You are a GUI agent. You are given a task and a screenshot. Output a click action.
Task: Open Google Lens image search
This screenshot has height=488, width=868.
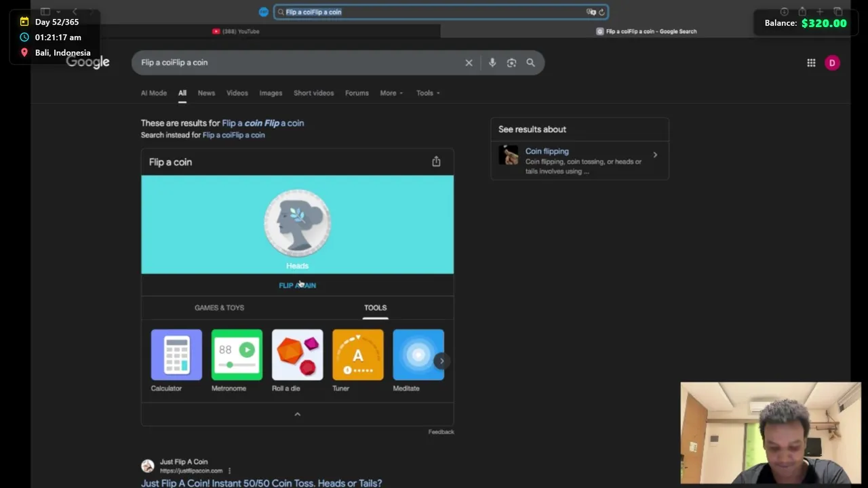click(511, 62)
